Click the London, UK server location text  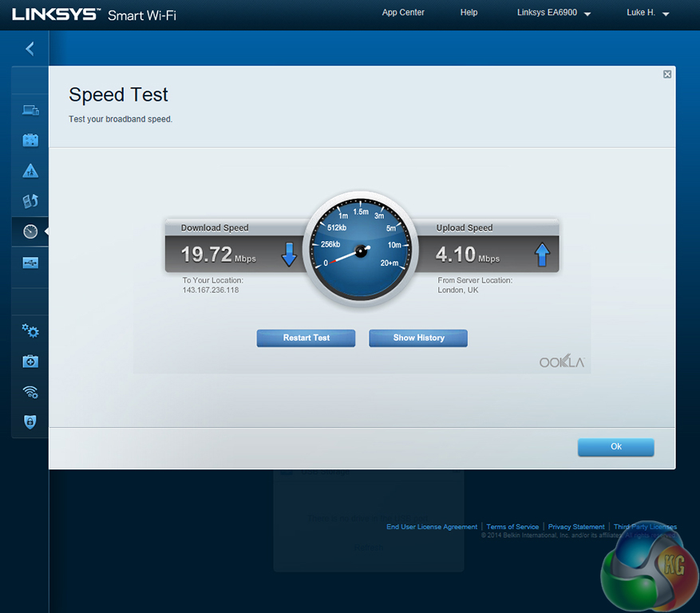point(457,291)
